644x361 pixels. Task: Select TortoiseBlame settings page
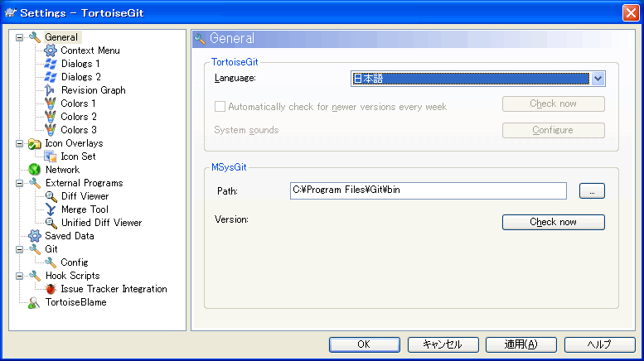click(x=76, y=302)
